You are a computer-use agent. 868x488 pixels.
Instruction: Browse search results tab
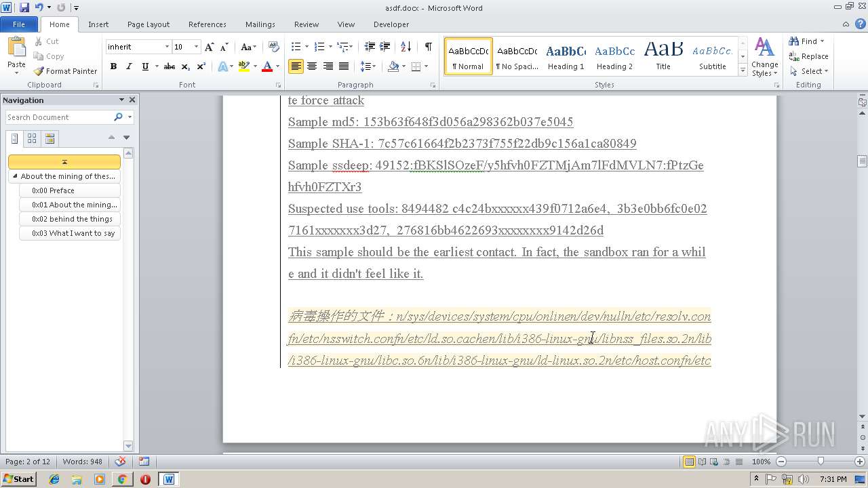pos(50,138)
